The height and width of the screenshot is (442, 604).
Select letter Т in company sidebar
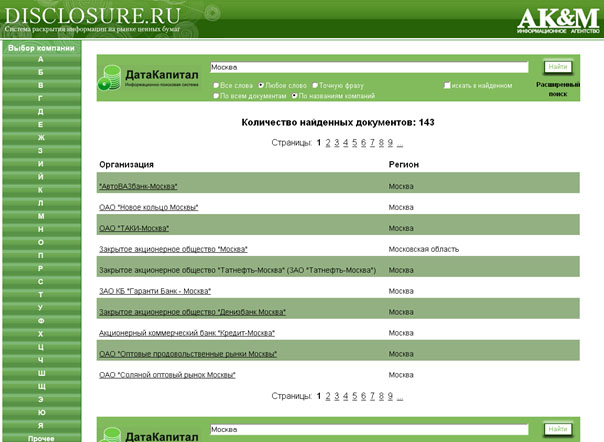click(41, 295)
